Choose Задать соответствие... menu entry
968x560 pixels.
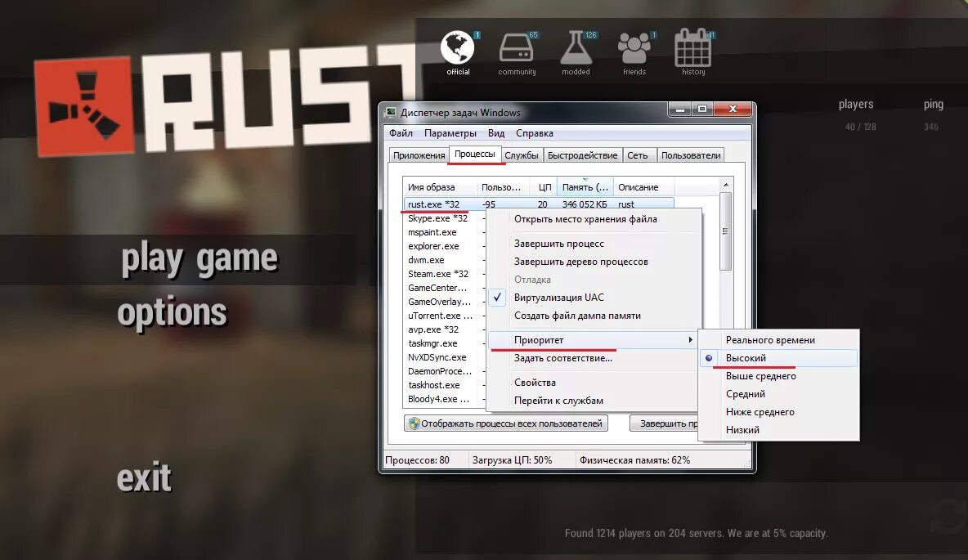click(x=563, y=358)
